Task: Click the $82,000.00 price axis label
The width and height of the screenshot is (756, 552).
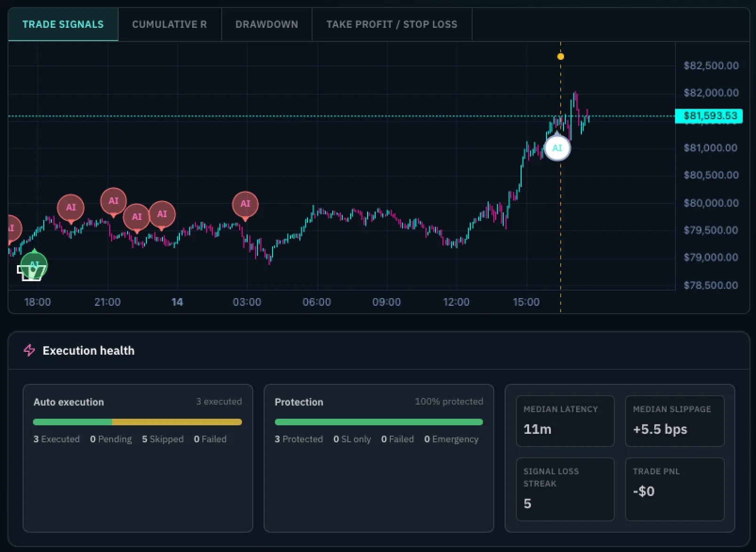Action: pyautogui.click(x=711, y=93)
